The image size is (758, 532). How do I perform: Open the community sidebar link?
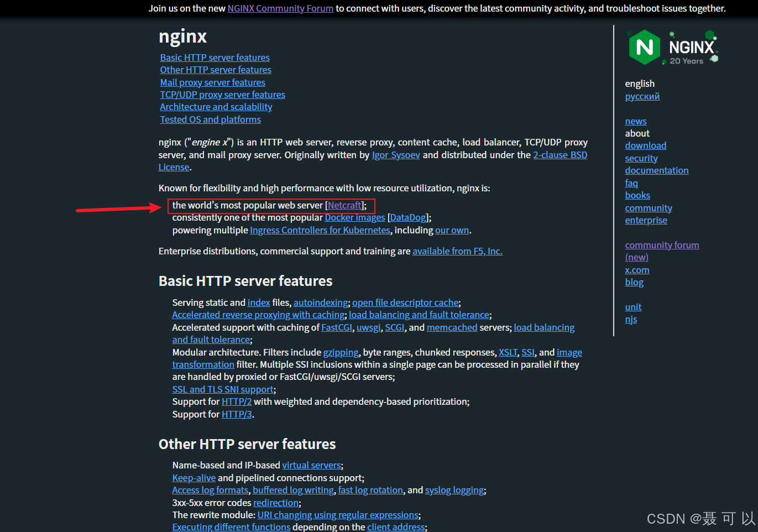649,208
